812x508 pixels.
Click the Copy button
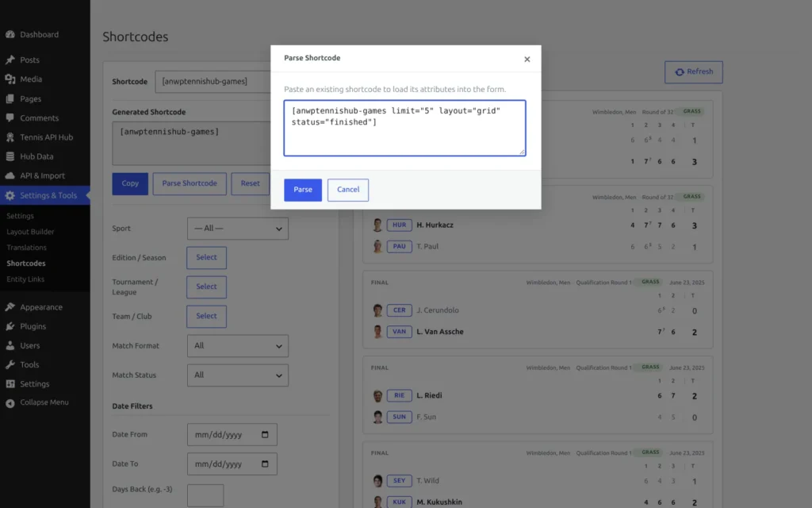(130, 183)
